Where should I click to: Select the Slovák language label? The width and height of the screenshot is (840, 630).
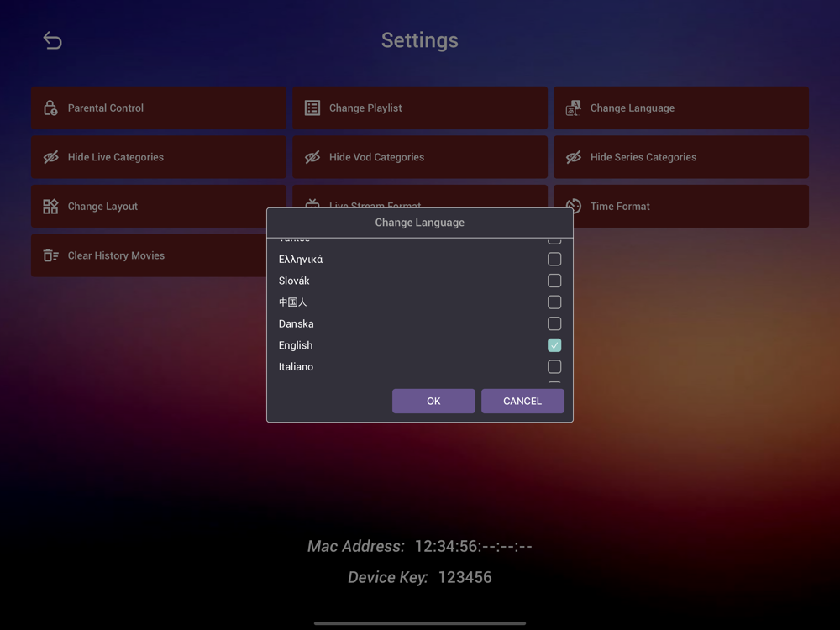294,281
